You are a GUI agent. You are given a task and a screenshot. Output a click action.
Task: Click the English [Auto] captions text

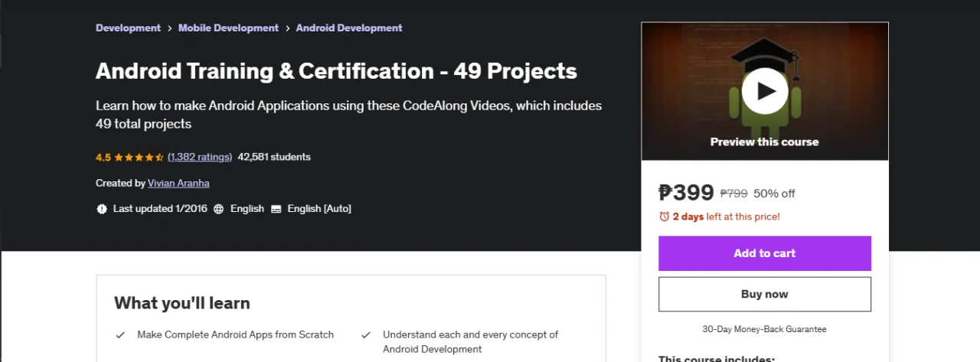[x=319, y=209]
